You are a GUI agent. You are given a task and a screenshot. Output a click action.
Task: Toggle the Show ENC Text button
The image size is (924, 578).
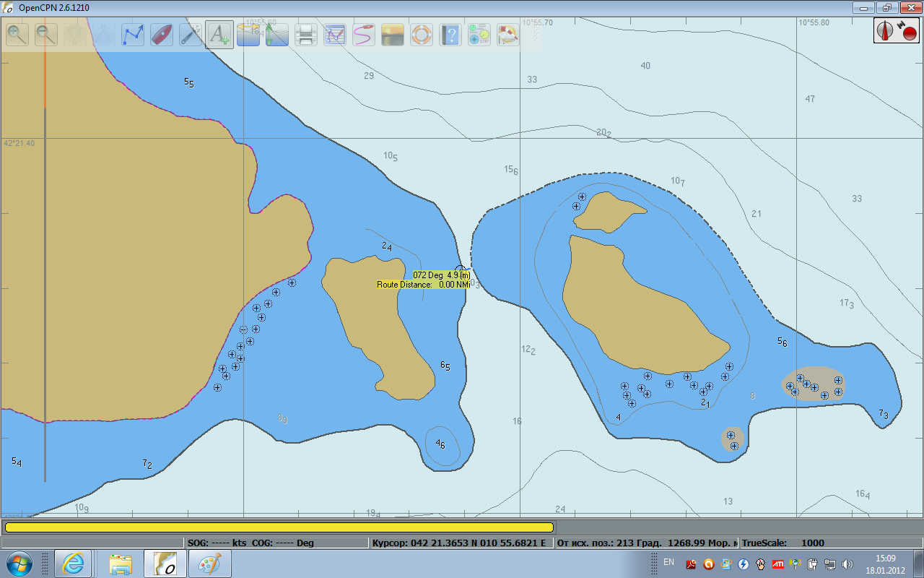219,34
